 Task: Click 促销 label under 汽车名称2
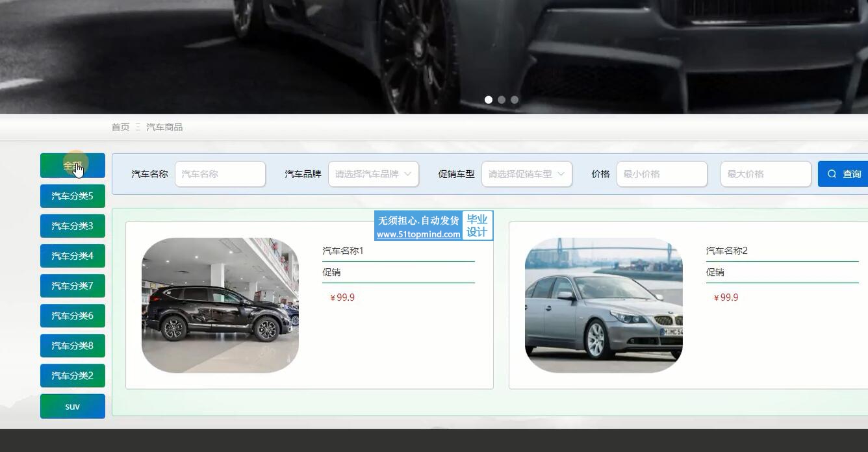(x=715, y=272)
